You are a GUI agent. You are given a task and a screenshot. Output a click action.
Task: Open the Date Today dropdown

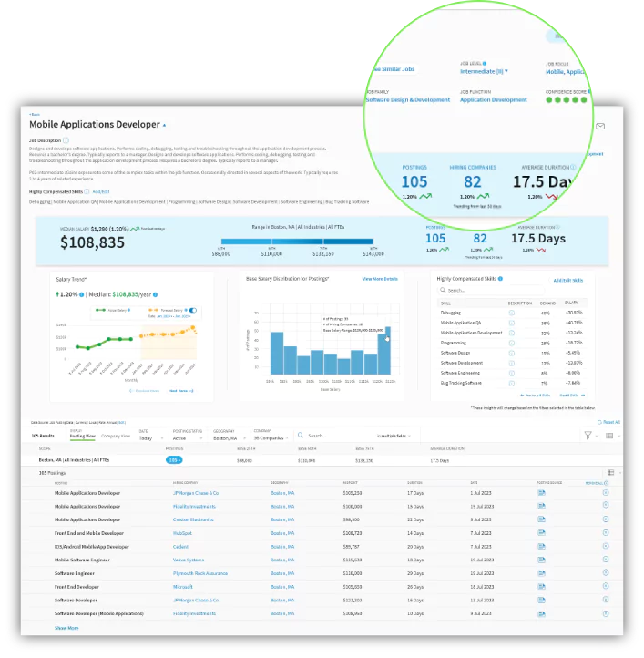click(x=145, y=437)
